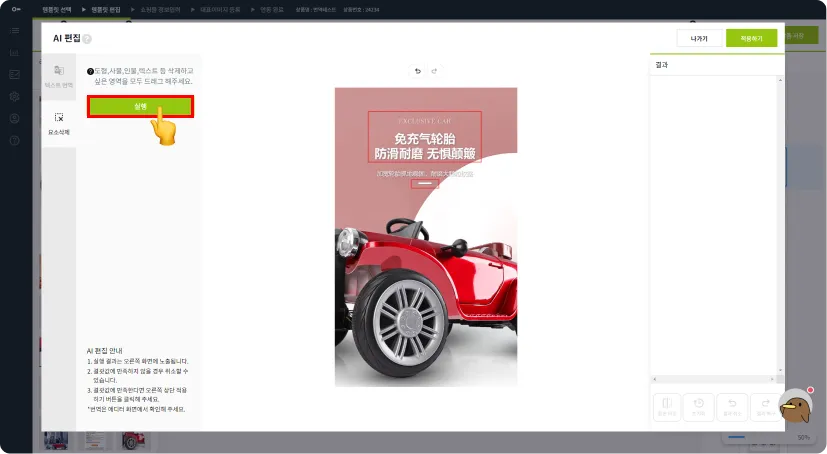The width and height of the screenshot is (827, 454).
Task: Open the help icon beside AI 편집
Action: (87, 39)
